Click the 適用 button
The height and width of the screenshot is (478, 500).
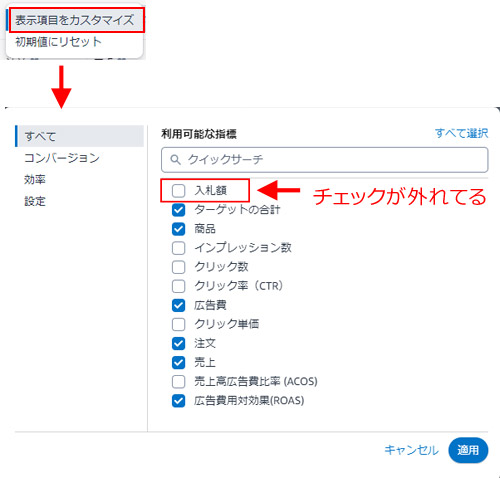coord(468,450)
